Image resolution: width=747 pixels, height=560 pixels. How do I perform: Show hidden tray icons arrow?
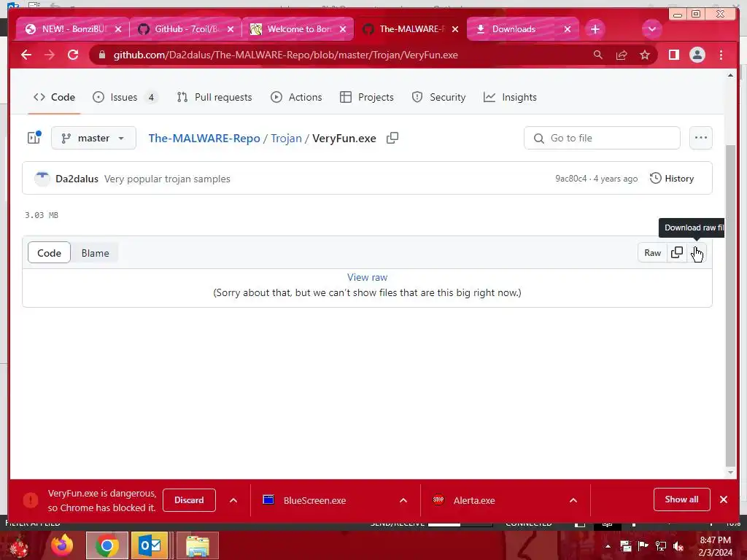point(608,546)
